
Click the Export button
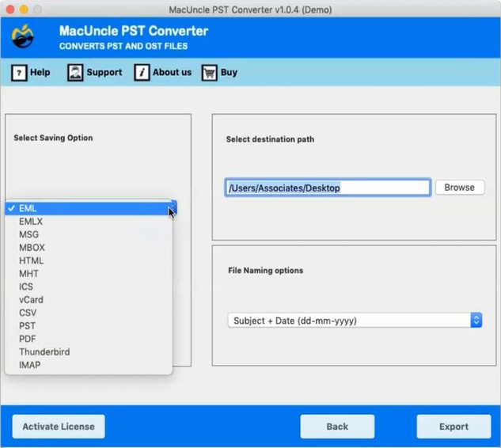[454, 427]
